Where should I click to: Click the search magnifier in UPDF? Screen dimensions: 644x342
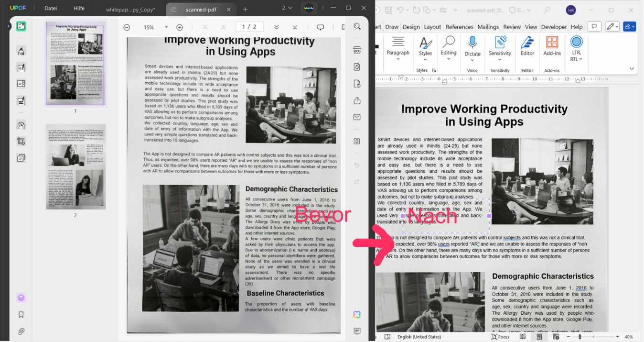tap(357, 27)
